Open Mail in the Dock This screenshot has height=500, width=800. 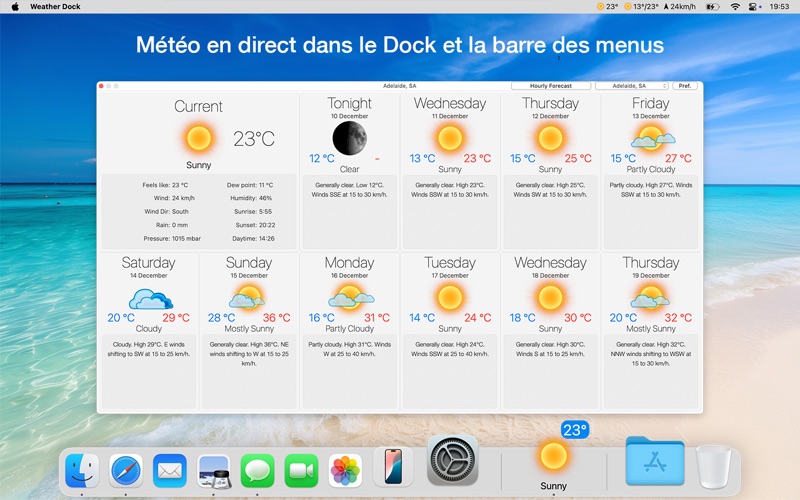(169, 470)
